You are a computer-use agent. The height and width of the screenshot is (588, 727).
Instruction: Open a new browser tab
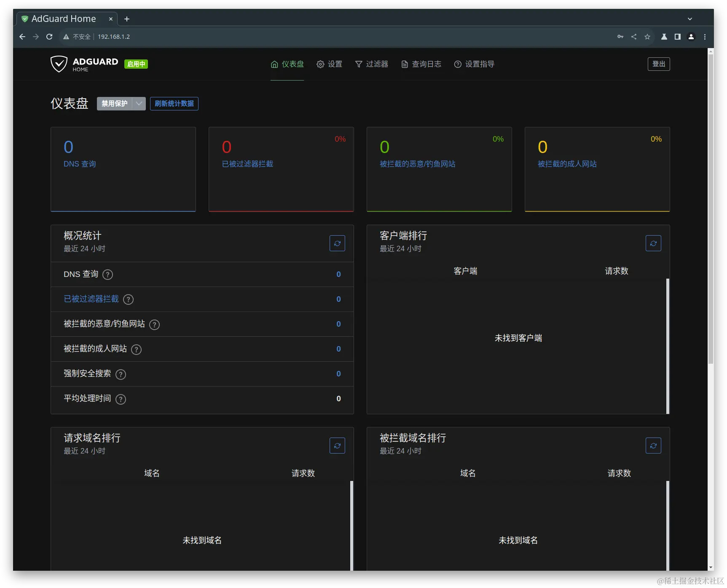127,19
